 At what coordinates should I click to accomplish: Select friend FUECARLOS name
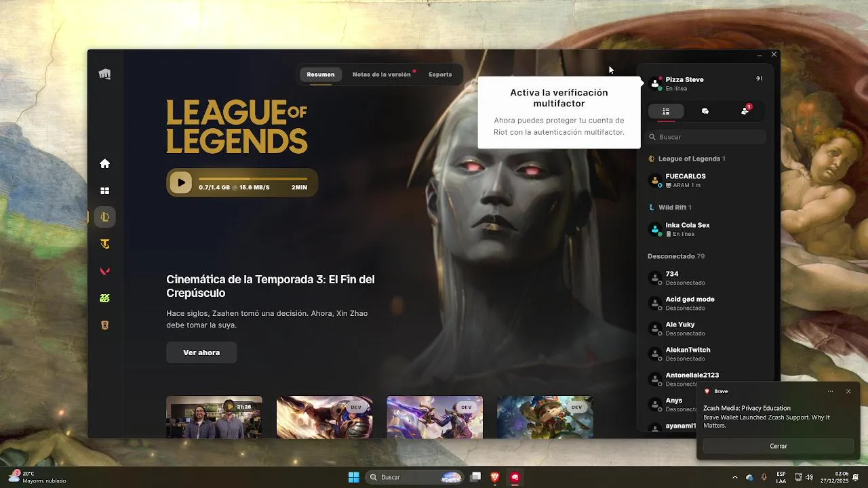(686, 176)
